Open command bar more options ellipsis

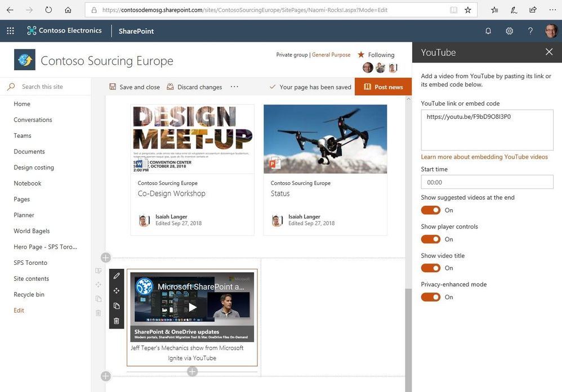pyautogui.click(x=234, y=87)
